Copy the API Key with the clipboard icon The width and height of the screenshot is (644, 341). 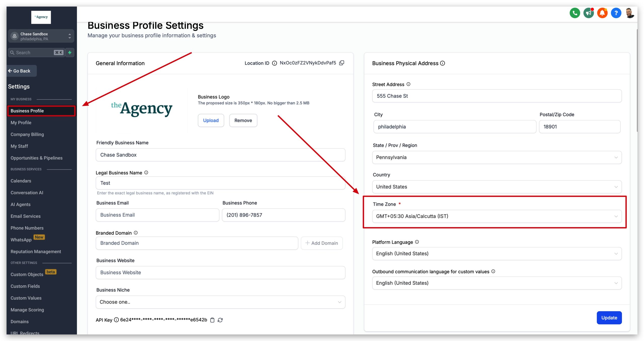[x=212, y=320]
